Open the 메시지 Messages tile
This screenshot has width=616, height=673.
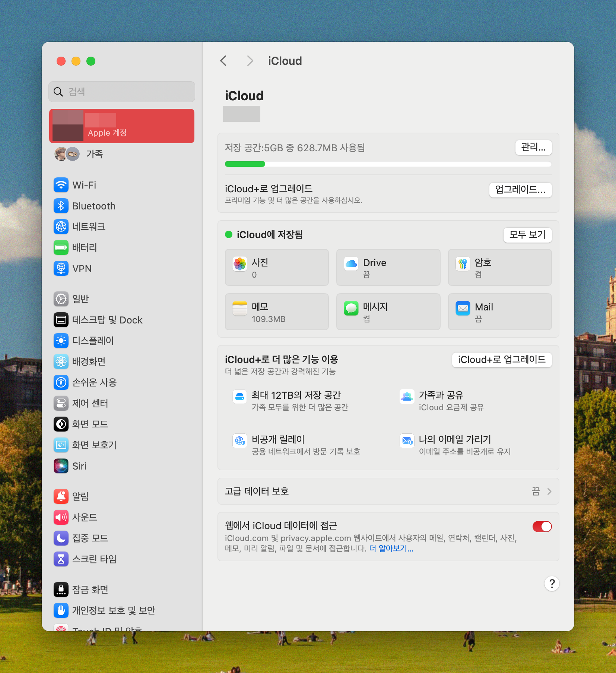pyautogui.click(x=388, y=312)
